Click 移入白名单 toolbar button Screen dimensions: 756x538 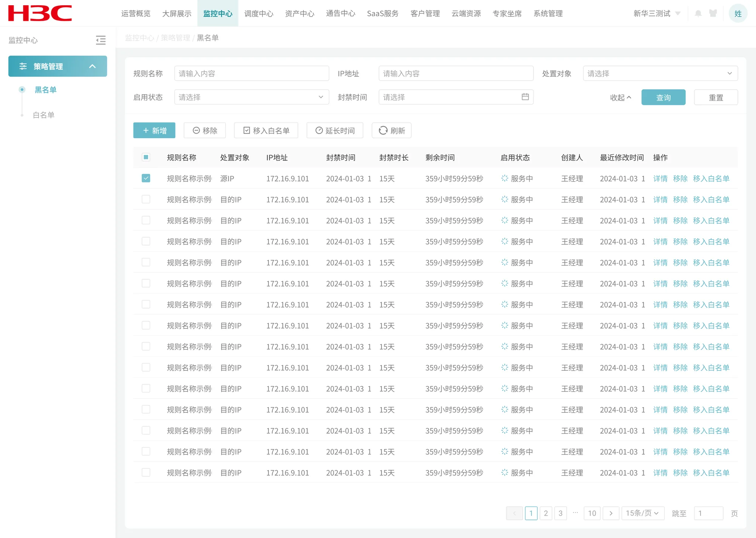pos(266,131)
